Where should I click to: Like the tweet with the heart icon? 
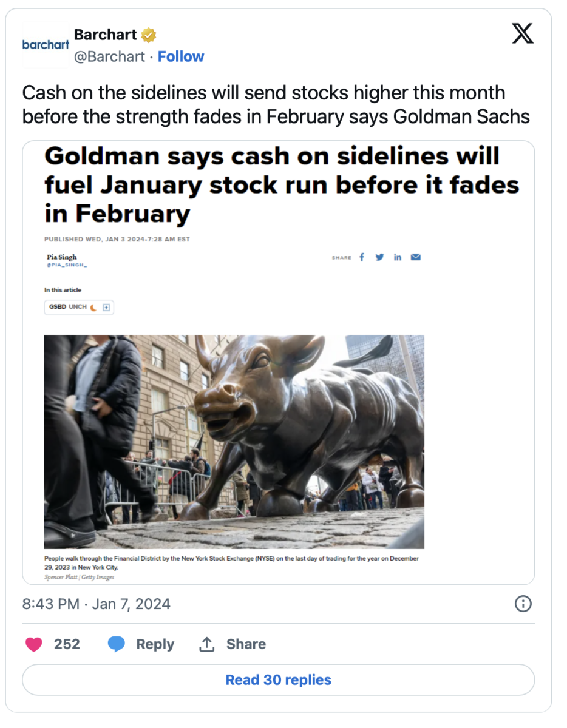34,644
